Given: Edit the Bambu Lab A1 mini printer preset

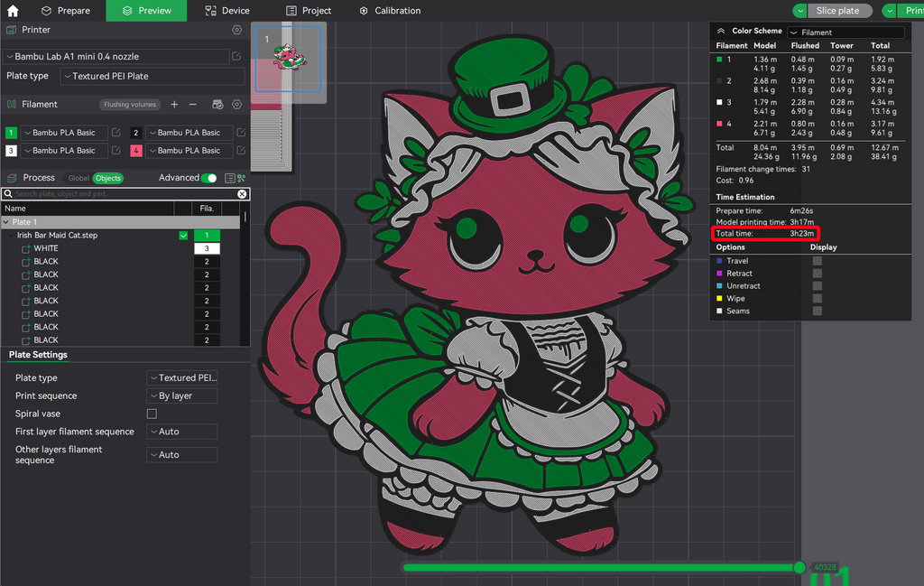Looking at the screenshot, I should pos(236,56).
